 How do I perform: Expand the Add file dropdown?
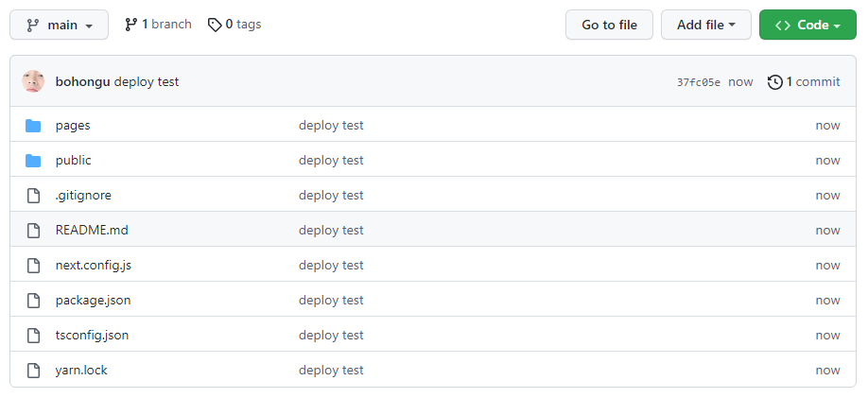point(705,25)
